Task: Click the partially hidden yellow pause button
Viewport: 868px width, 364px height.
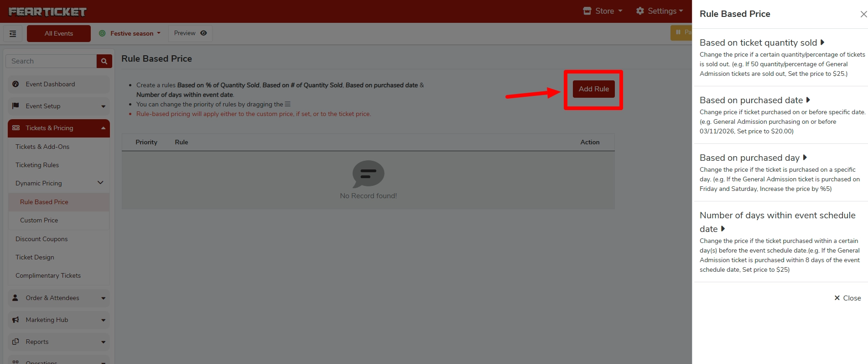Action: (681, 32)
